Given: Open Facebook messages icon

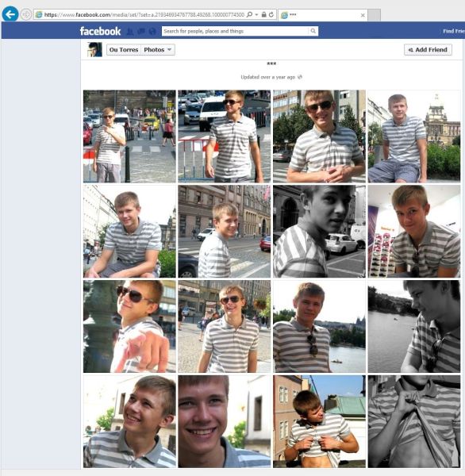Looking at the screenshot, I should 141,31.
